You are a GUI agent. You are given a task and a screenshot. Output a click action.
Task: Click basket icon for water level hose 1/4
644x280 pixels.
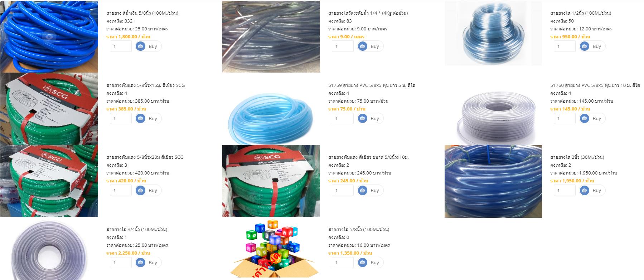(x=363, y=46)
